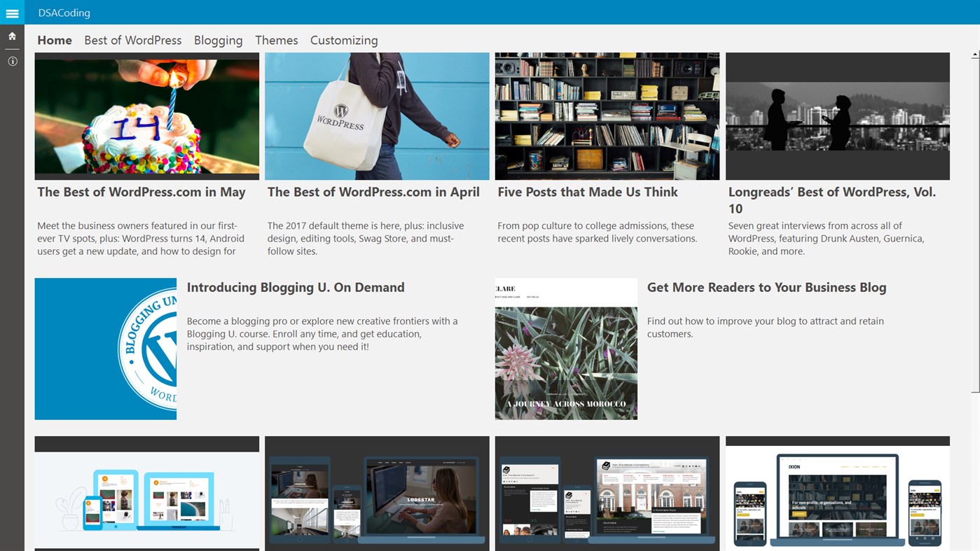Open the Customizing tab
The height and width of the screenshot is (551, 980).
[x=344, y=41]
